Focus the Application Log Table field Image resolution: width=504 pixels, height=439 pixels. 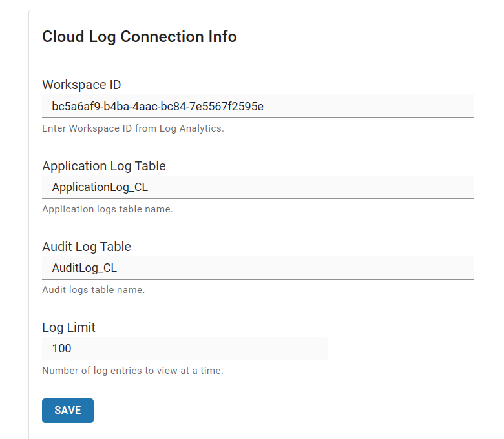coord(258,187)
